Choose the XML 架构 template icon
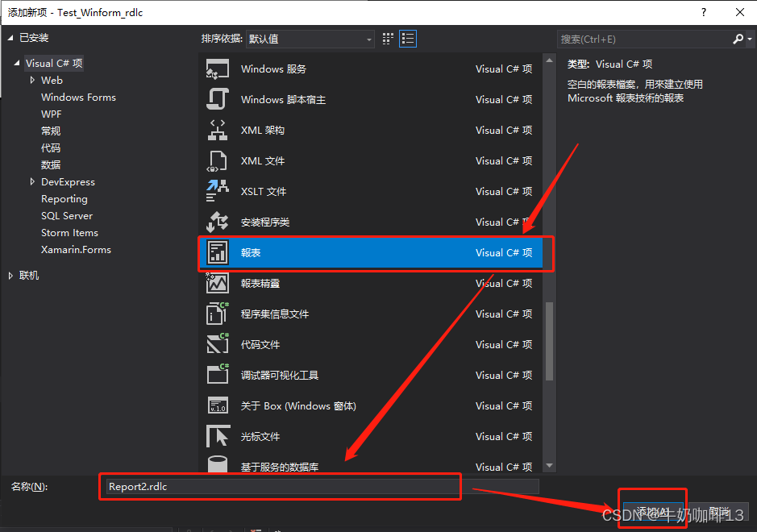Image resolution: width=757 pixels, height=532 pixels. (x=217, y=131)
